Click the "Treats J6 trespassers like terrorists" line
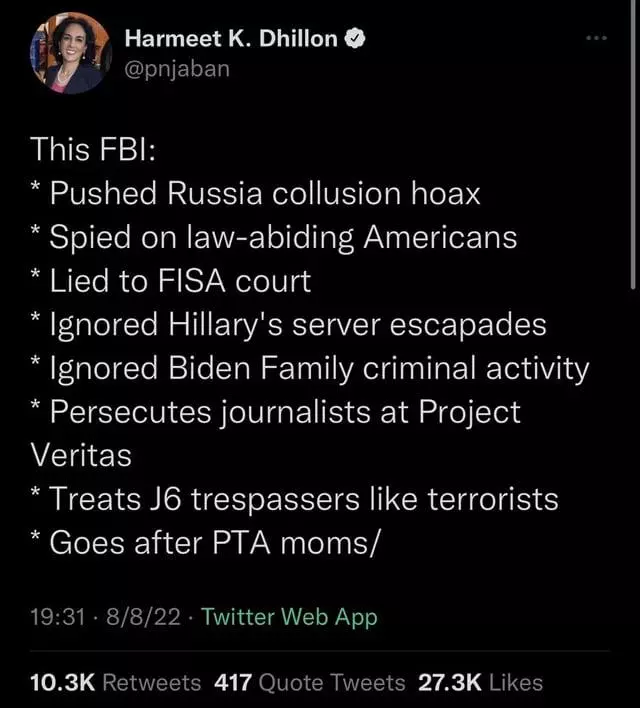The height and width of the screenshot is (708, 640). click(x=294, y=500)
